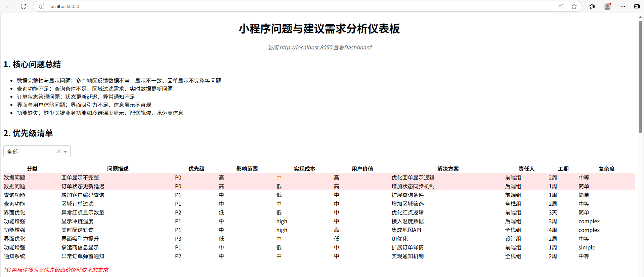Open the Favorites list panel
This screenshot has height=277, width=644.
tap(592, 6)
